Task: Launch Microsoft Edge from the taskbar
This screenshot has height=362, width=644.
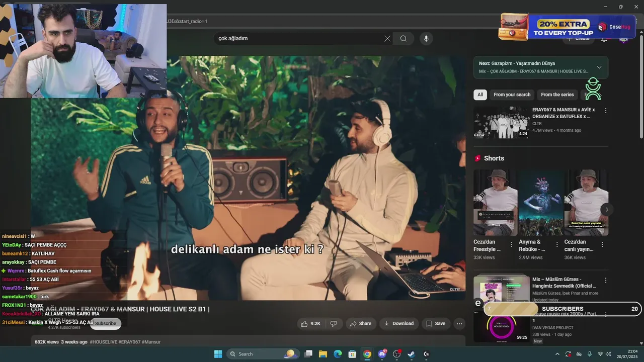Action: click(x=338, y=354)
